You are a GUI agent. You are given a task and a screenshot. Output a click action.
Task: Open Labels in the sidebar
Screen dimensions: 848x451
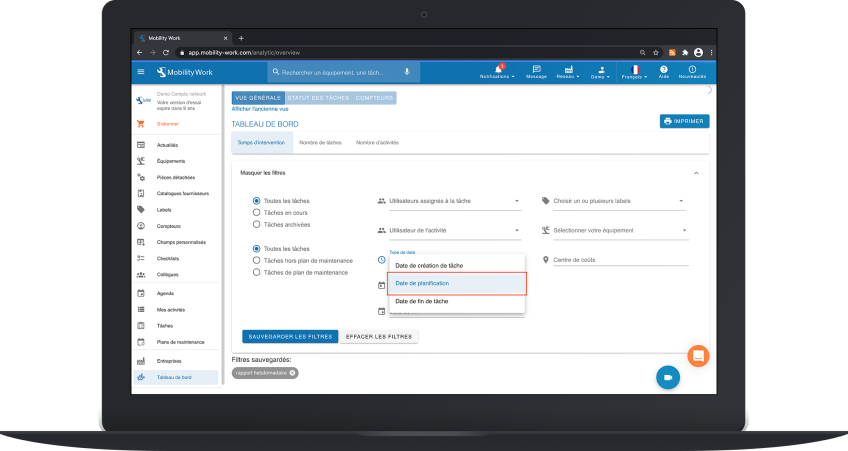click(164, 210)
